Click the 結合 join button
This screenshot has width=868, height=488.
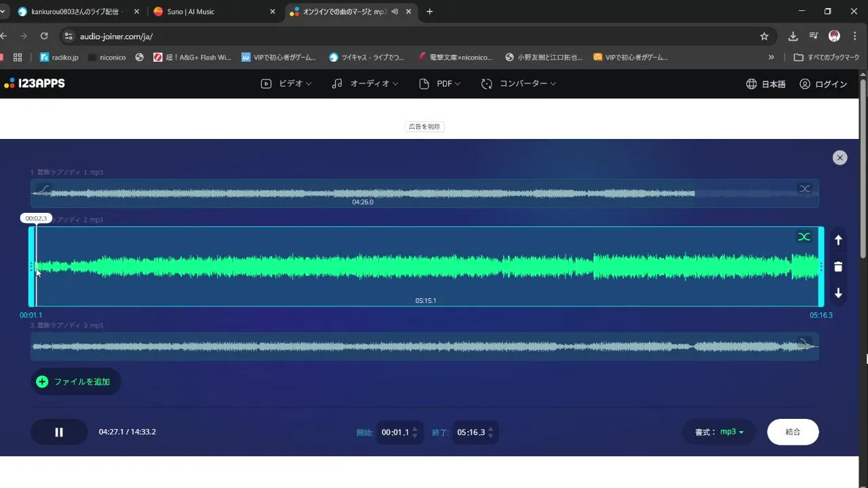(x=793, y=432)
